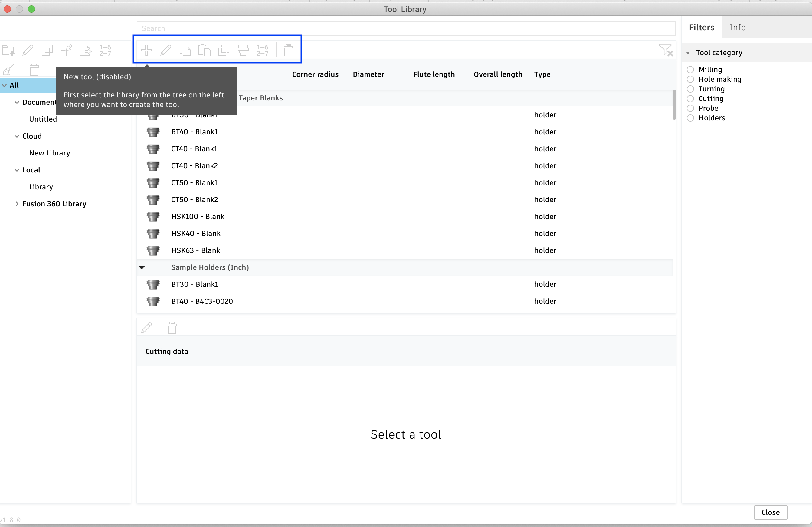Click the Renumber tools icon in tool toolbar
The width and height of the screenshot is (812, 527).
click(x=262, y=50)
